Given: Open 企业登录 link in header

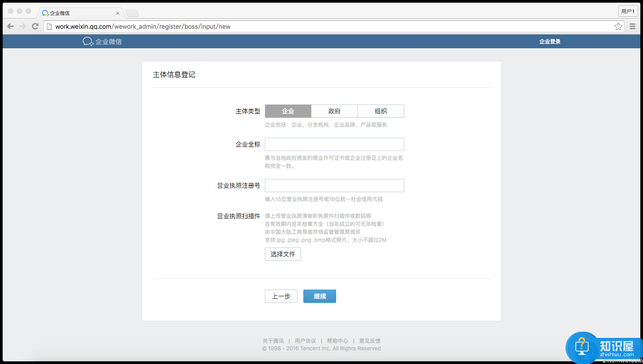Looking at the screenshot, I should (x=550, y=42).
